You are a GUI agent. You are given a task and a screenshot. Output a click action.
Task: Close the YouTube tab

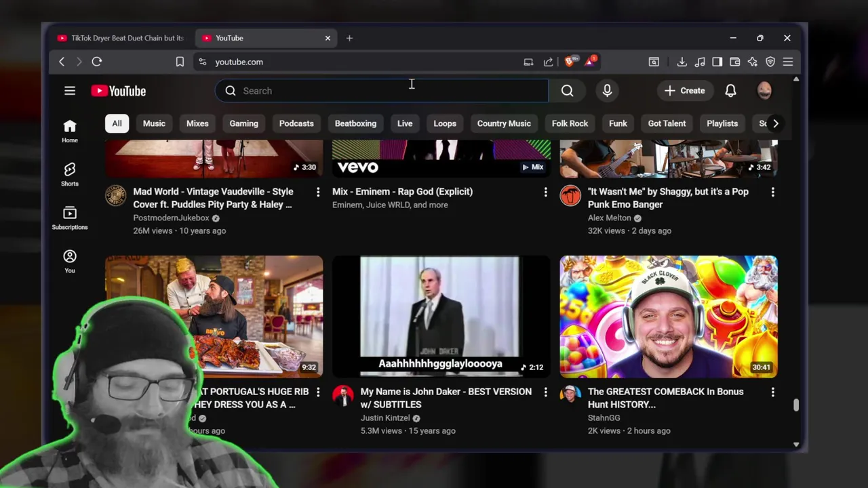[328, 38]
